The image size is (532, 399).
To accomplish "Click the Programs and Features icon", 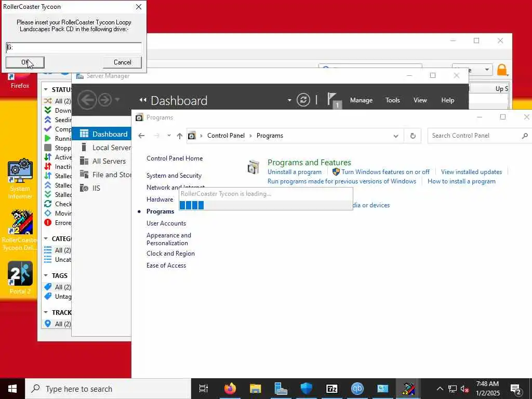I will (254, 167).
